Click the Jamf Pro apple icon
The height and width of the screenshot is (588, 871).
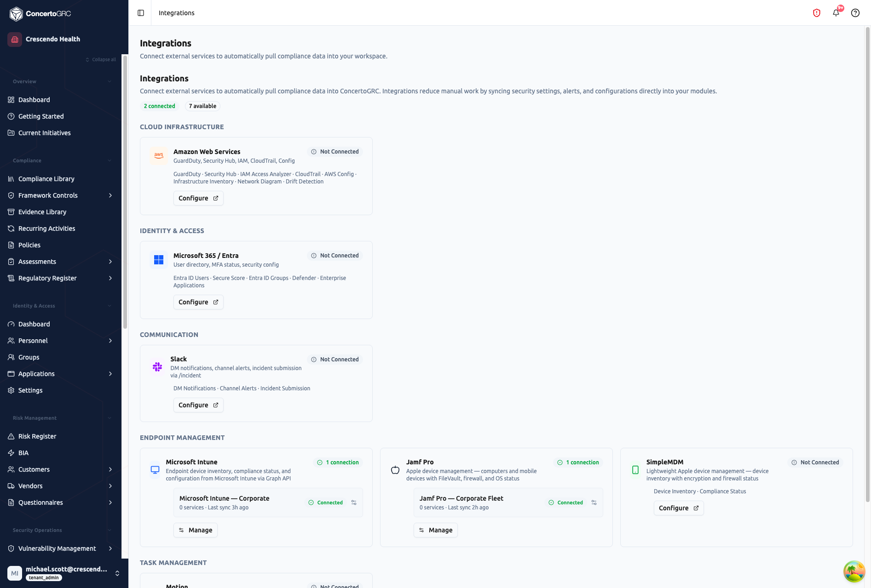395,470
